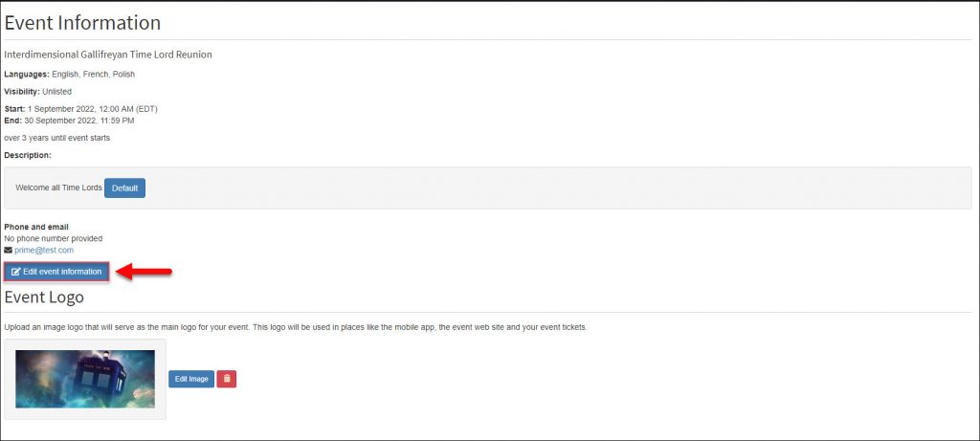Click the blue Default language button

coord(125,188)
